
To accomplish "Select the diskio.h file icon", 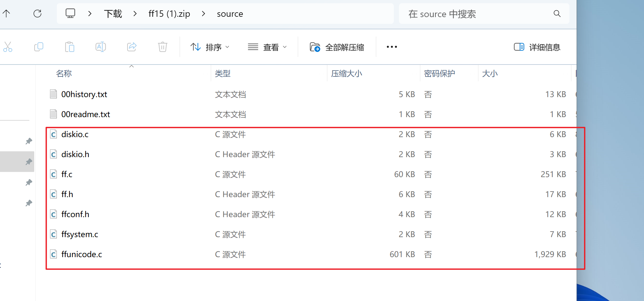I will (54, 154).
